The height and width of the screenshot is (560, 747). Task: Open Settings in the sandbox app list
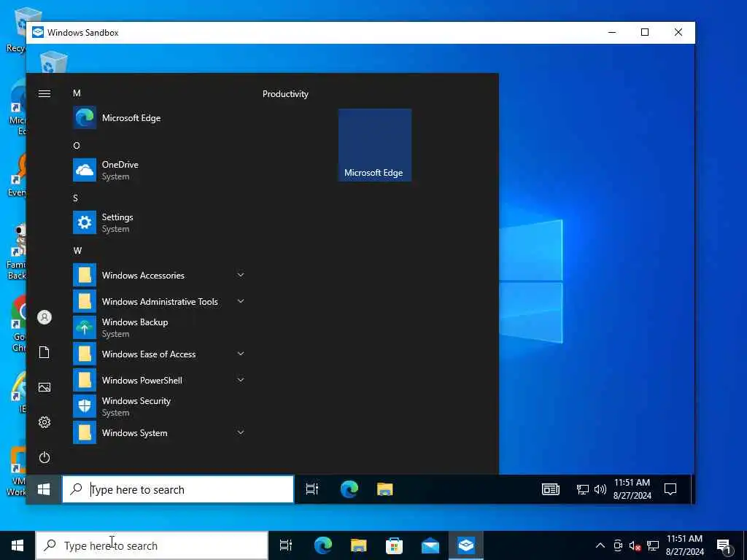click(x=158, y=222)
